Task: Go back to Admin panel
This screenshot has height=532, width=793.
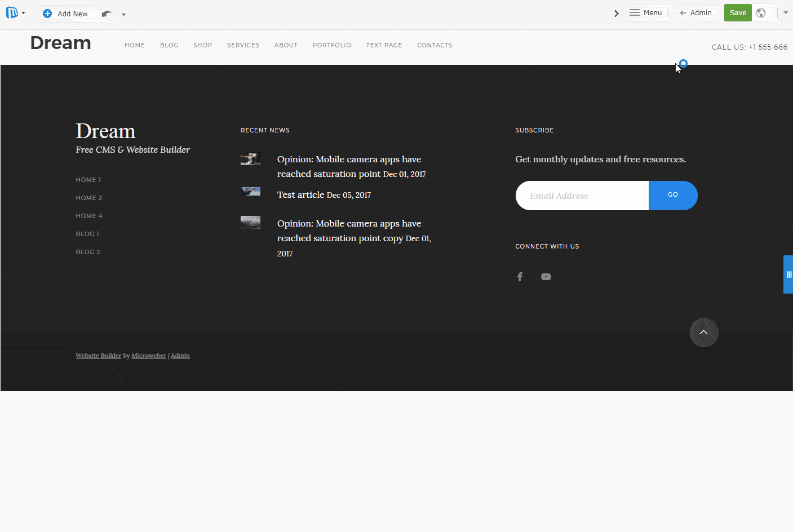Action: click(x=696, y=12)
